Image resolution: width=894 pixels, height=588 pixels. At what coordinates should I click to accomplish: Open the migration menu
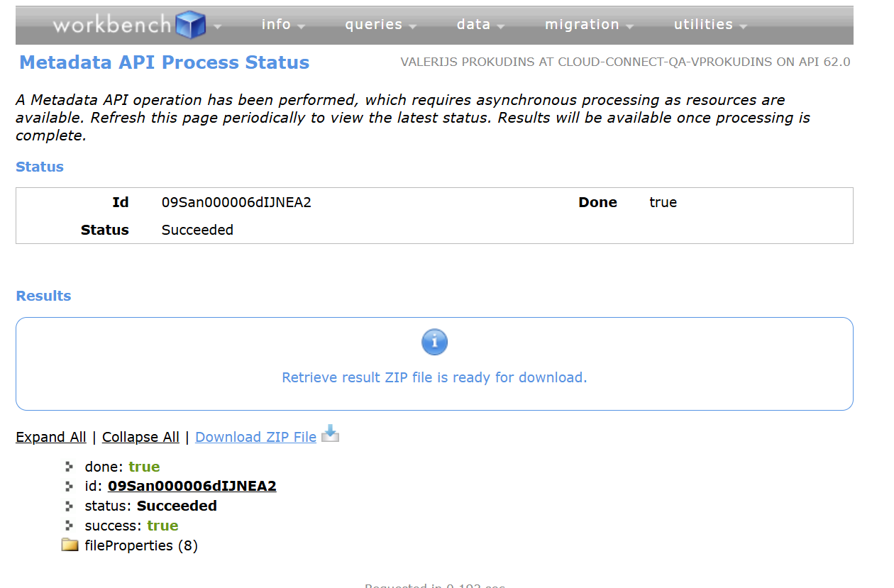click(589, 25)
